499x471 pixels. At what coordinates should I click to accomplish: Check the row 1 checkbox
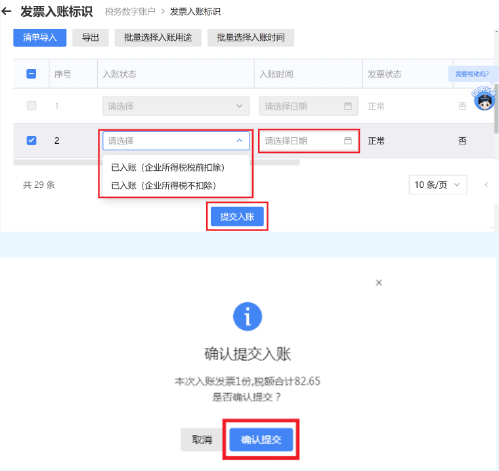(x=31, y=106)
